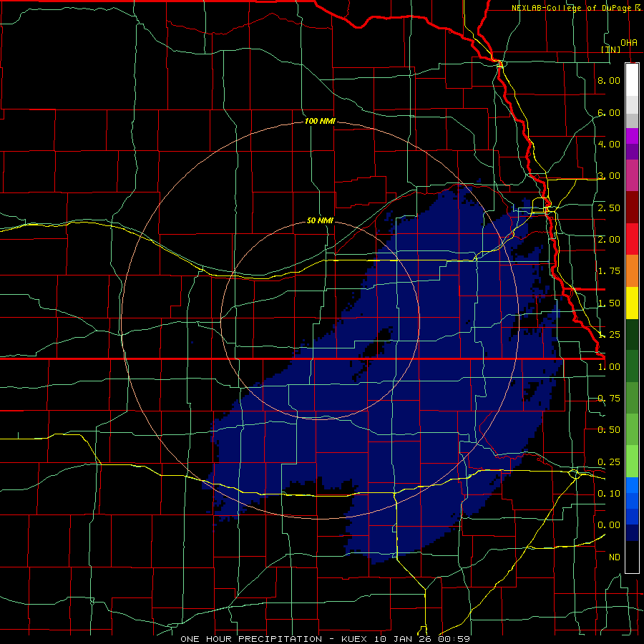The image size is (644, 644).
Task: Click the 3.00 legend value
Action: 609,176
